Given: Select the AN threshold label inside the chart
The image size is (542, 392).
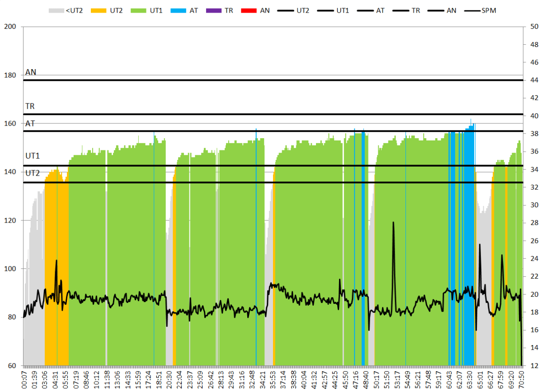Looking at the screenshot, I should (x=31, y=72).
